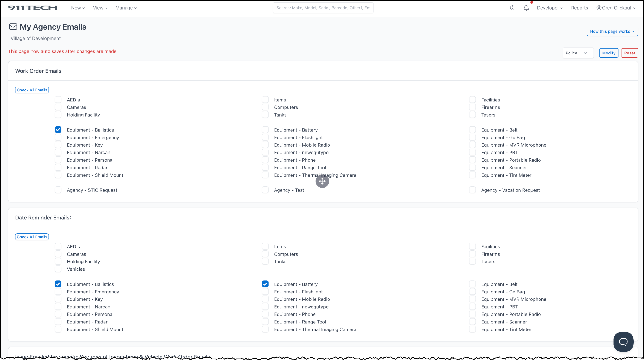This screenshot has width=644, height=360.
Task: Open the Manage menu
Action: pos(126,8)
